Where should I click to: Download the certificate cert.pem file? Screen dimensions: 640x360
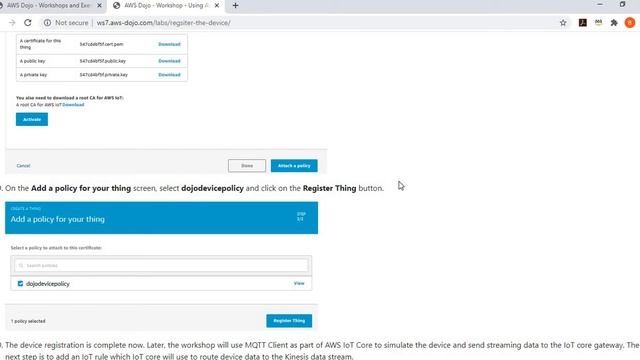click(169, 44)
